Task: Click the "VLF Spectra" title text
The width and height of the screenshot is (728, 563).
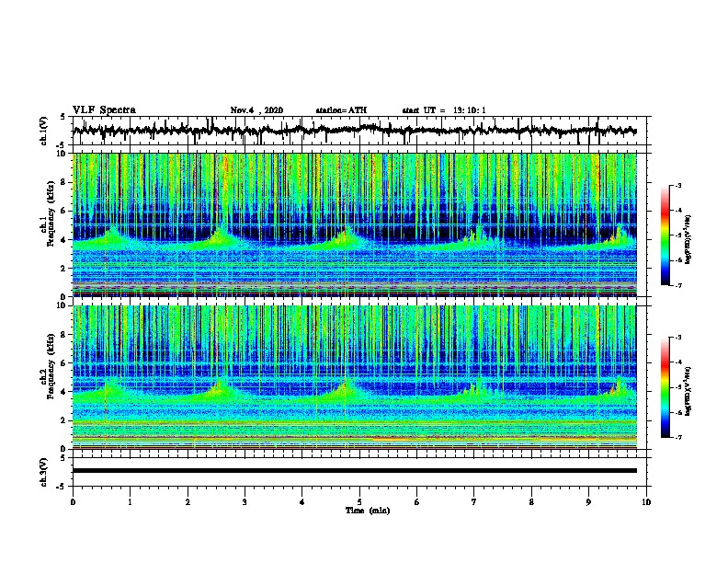Action: click(x=105, y=110)
